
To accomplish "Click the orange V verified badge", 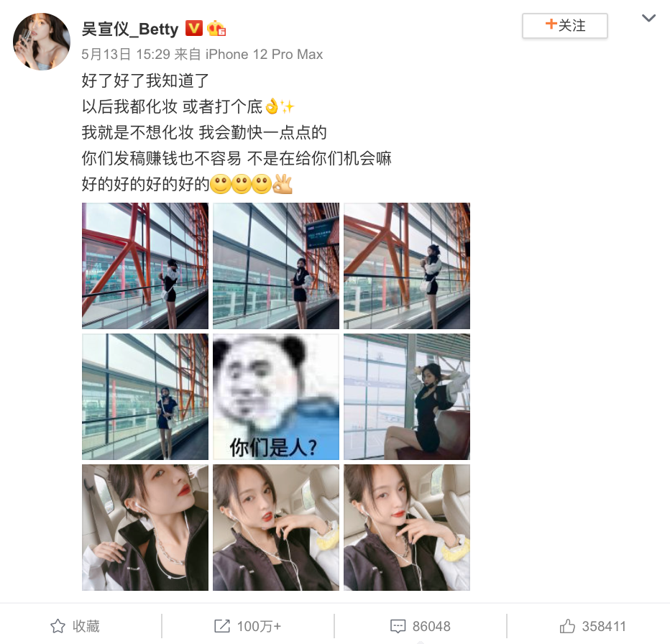I will [193, 28].
